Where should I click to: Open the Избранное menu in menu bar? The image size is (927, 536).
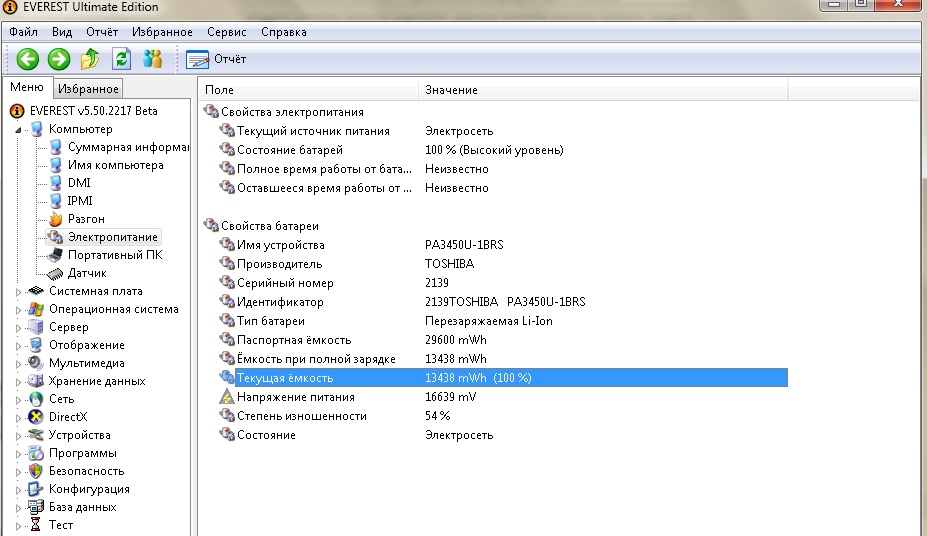pyautogui.click(x=162, y=32)
